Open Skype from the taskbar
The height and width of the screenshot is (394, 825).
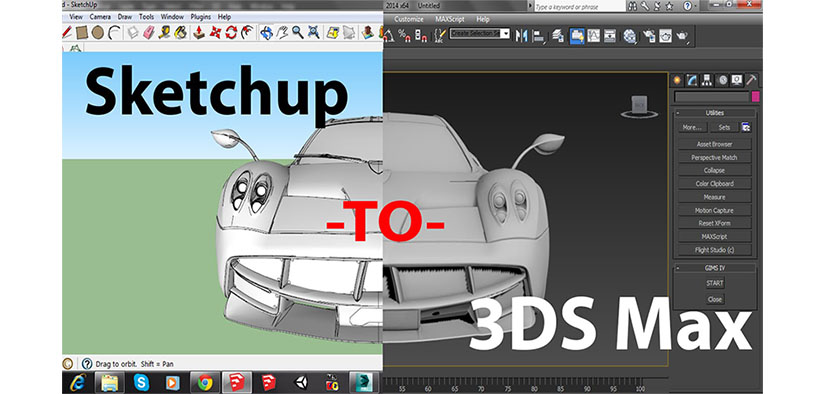coord(141,382)
